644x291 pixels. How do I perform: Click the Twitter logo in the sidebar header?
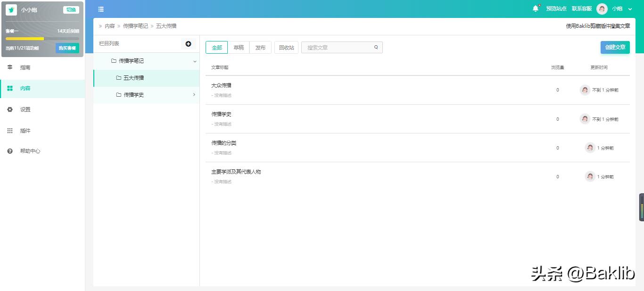(x=10, y=9)
